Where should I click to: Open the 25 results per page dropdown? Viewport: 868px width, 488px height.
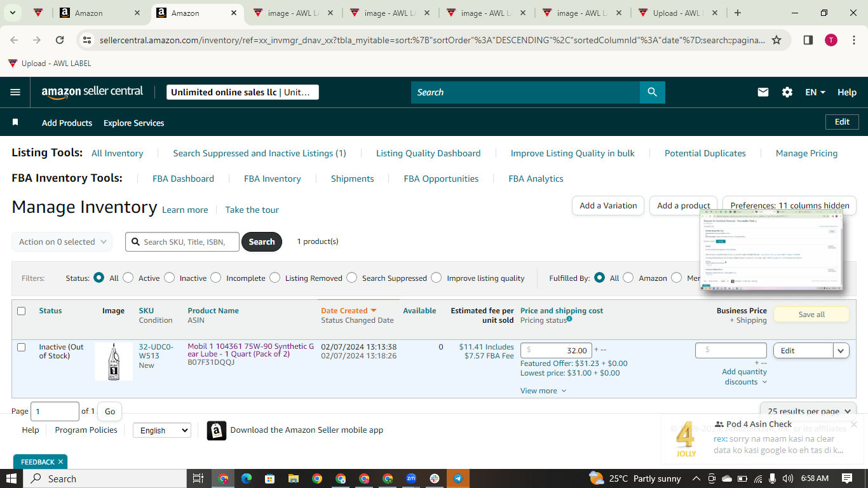[x=808, y=411]
